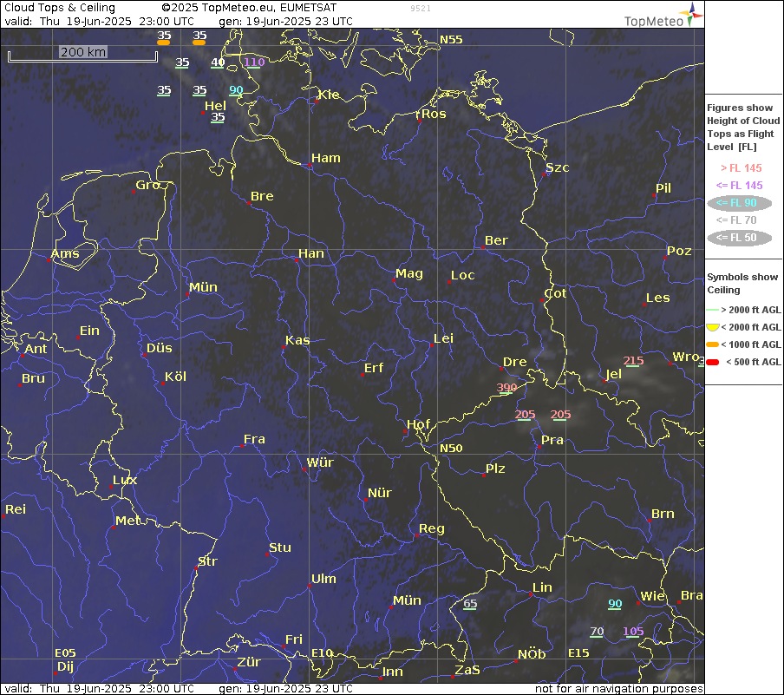The image size is (784, 695).
Task: Click the 'Str' city label
Action: pyautogui.click(x=207, y=561)
